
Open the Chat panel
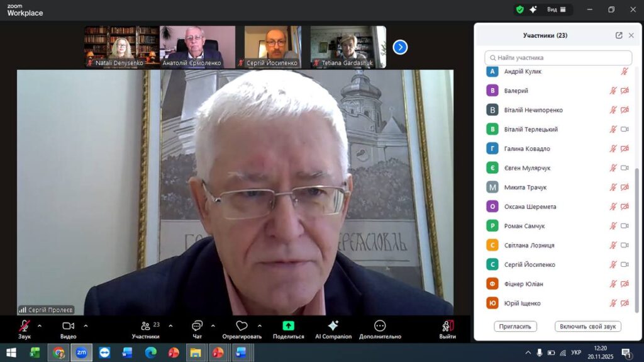[197, 326]
